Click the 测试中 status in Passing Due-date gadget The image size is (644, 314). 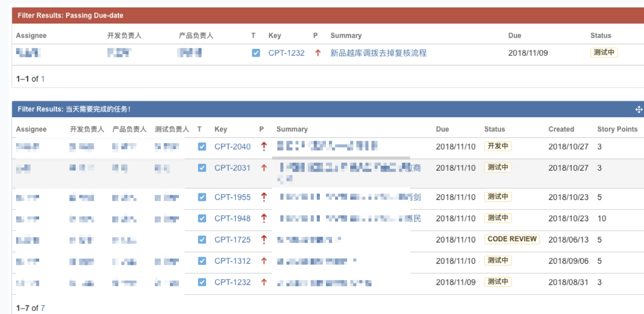click(604, 52)
